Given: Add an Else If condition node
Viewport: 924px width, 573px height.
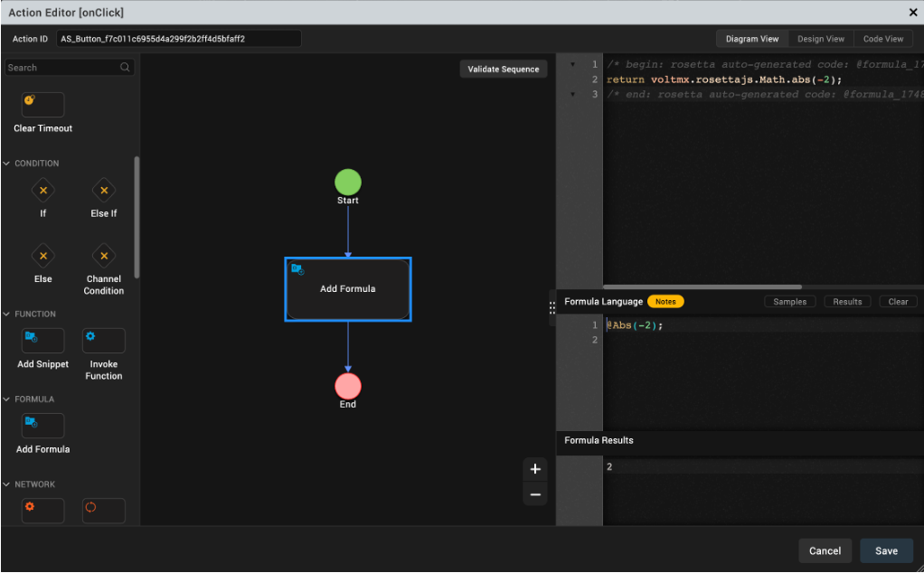Looking at the screenshot, I should [104, 191].
